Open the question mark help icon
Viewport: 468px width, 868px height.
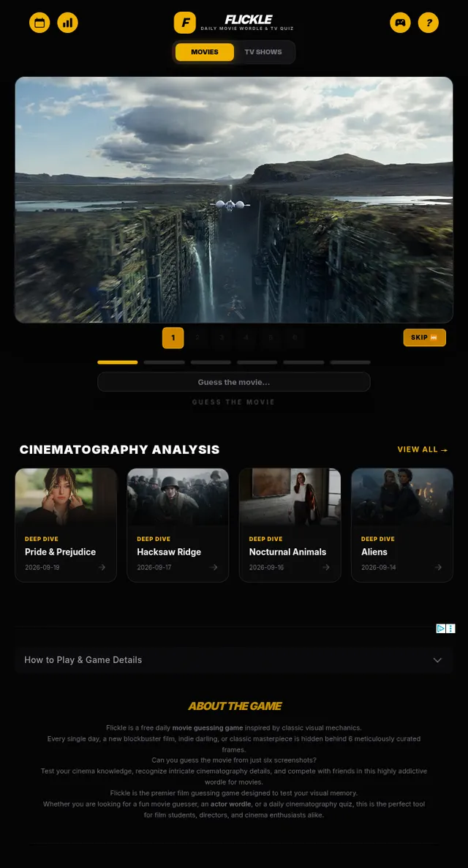(x=429, y=23)
